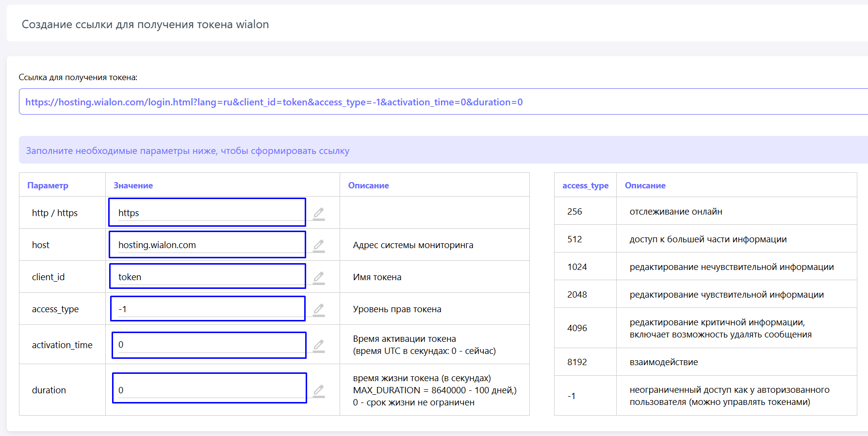This screenshot has width=868, height=436.
Task: Click the edit pencil icon for http / https
Action: point(318,213)
